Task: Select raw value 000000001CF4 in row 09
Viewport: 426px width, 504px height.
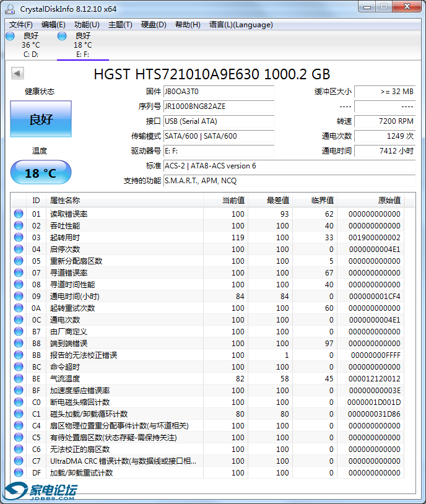Action: [375, 297]
